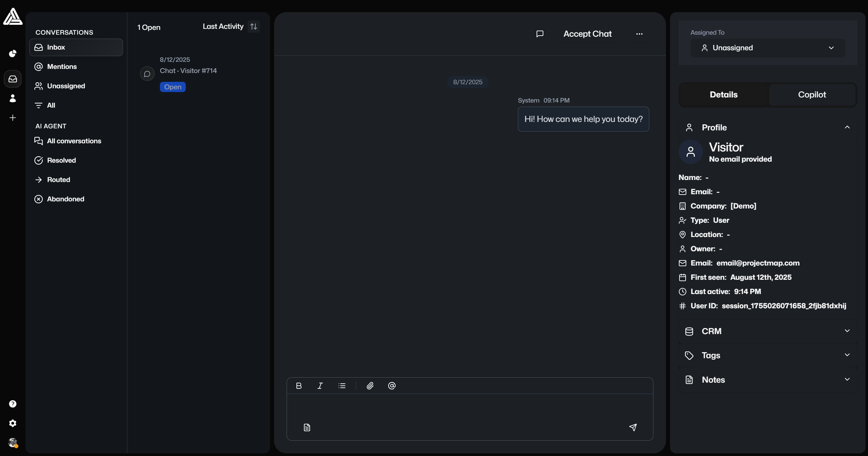The image size is (868, 456).
Task: Click the send message paper plane icon
Action: pos(633,427)
